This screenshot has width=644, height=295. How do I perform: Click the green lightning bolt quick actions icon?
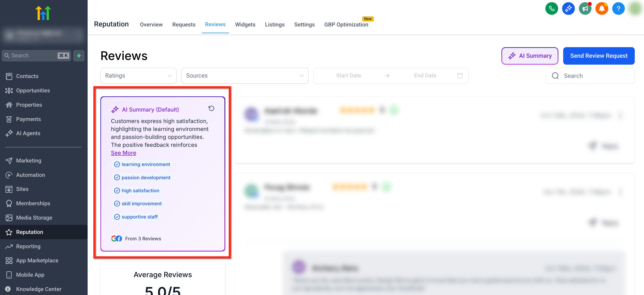79,56
